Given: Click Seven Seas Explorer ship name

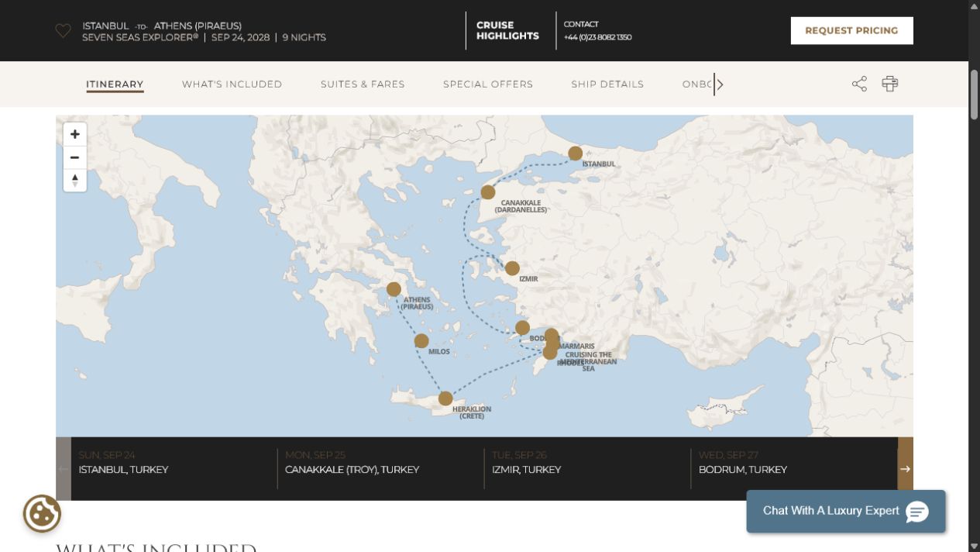Looking at the screenshot, I should tap(140, 37).
